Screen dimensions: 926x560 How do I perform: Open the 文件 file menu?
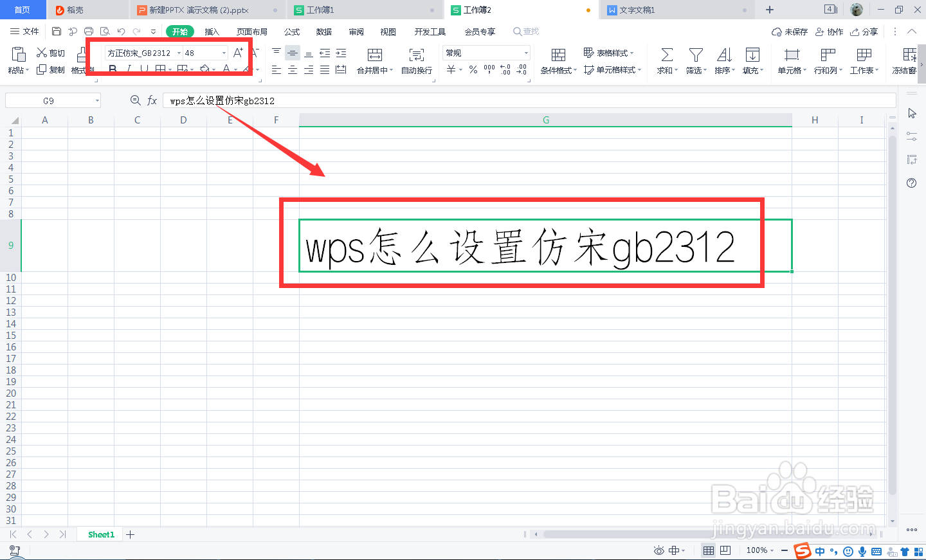click(24, 32)
